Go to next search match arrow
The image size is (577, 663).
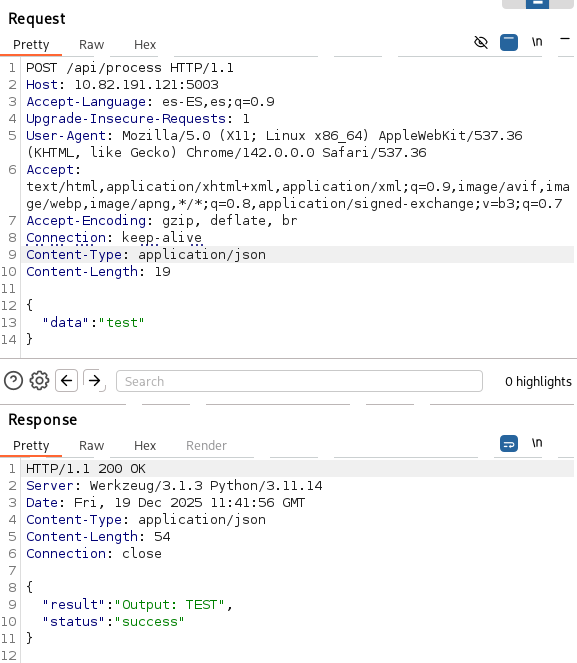(x=95, y=381)
